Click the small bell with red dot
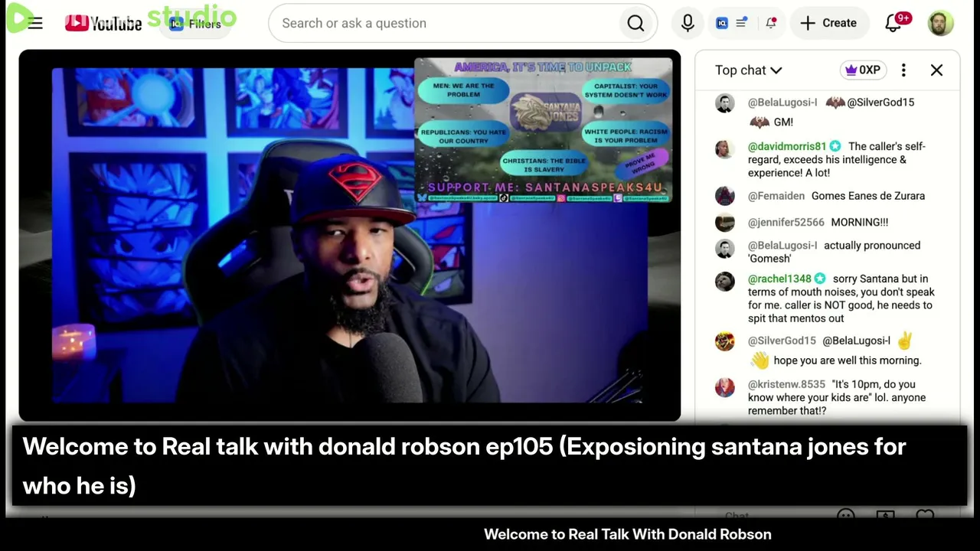The image size is (980, 551). [x=771, y=23]
